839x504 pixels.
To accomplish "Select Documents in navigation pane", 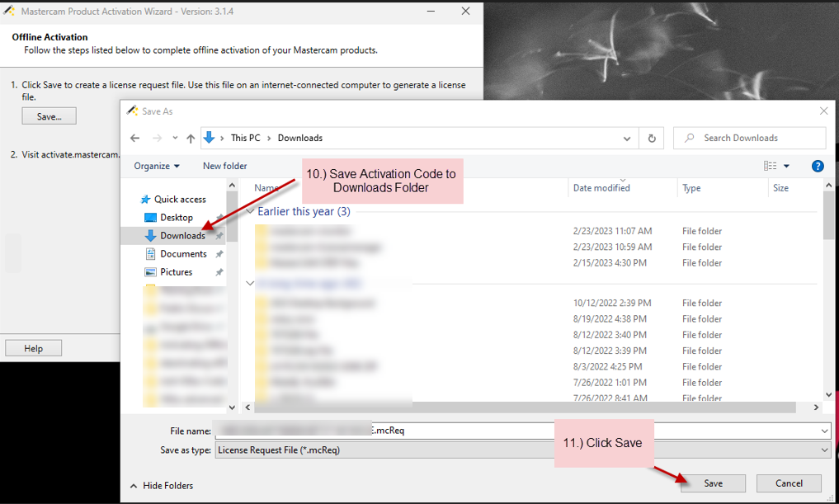I will tap(183, 254).
